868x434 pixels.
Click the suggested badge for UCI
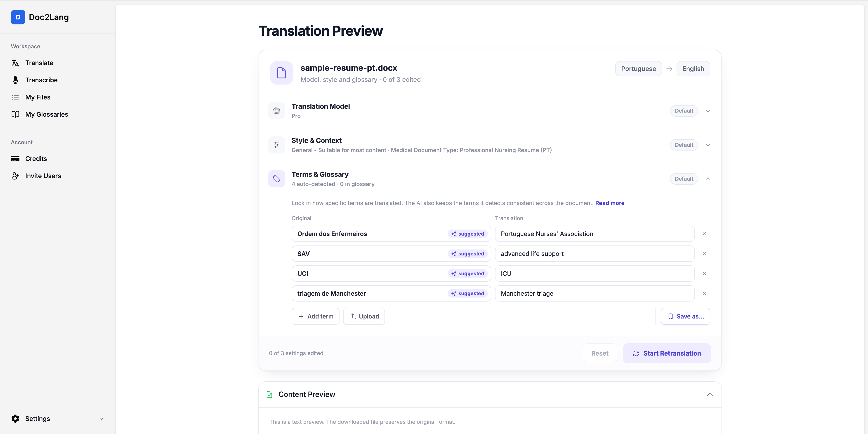pos(467,274)
